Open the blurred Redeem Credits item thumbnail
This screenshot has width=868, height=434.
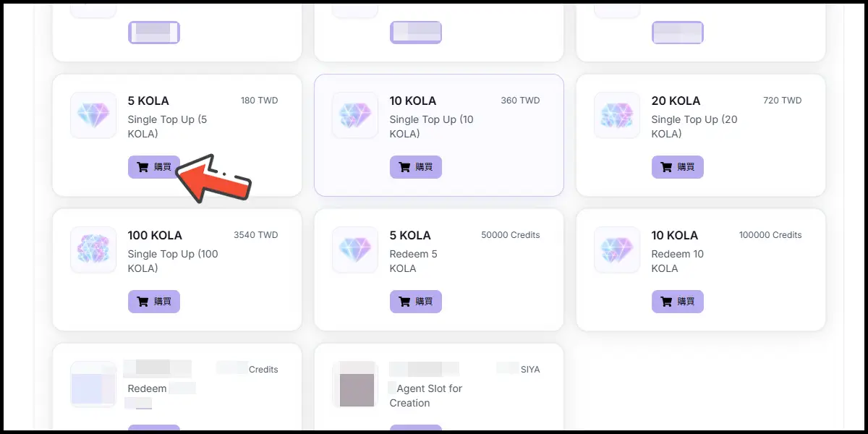pyautogui.click(x=93, y=384)
